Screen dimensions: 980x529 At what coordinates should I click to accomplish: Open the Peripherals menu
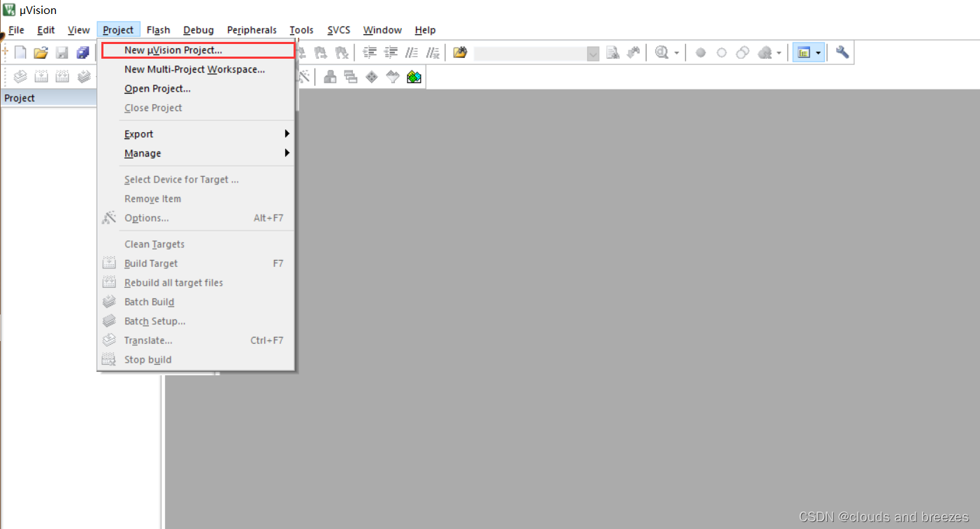(x=252, y=30)
